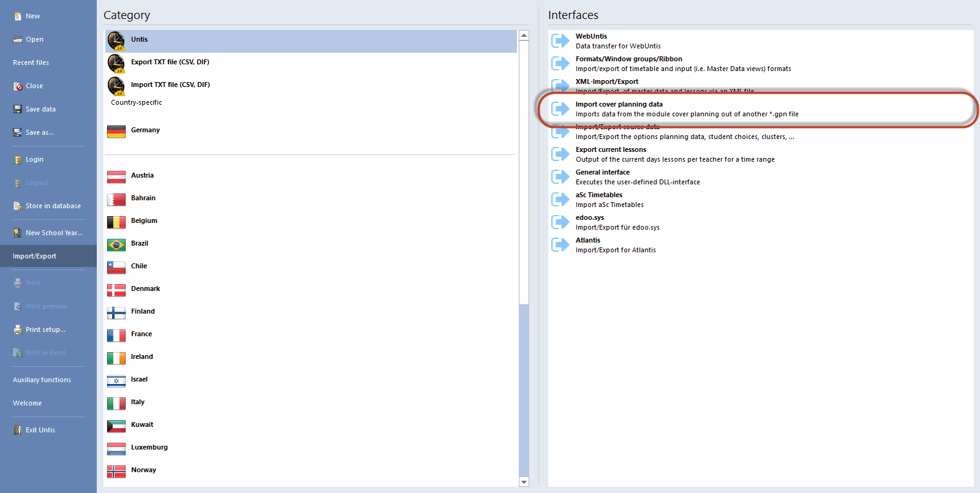Select the Untis clock icon category
The height and width of the screenshot is (493, 980).
pos(116,41)
